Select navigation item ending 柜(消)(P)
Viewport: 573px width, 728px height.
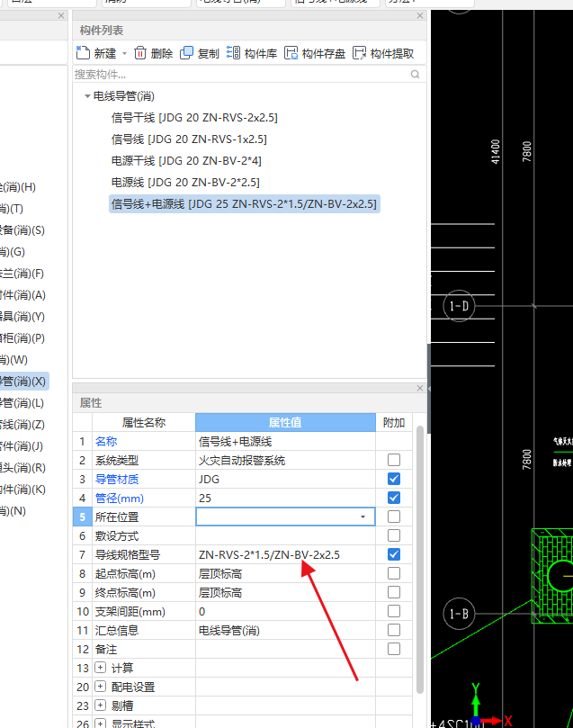point(22,338)
